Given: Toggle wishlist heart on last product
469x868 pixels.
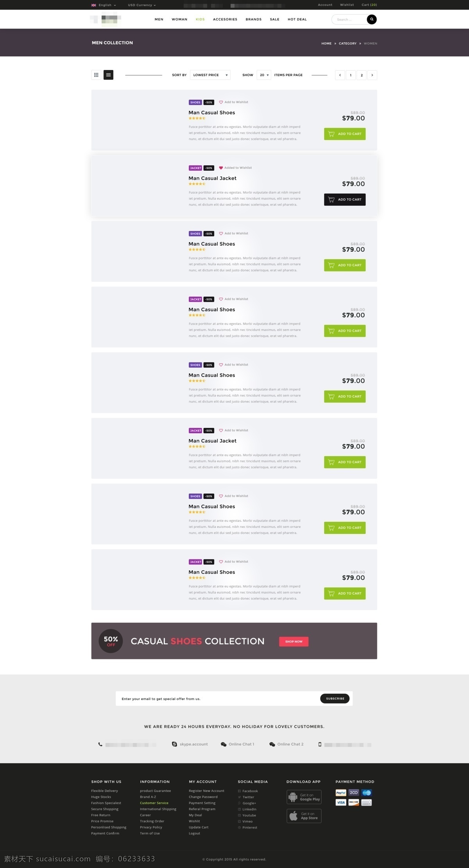Looking at the screenshot, I should coord(221,562).
